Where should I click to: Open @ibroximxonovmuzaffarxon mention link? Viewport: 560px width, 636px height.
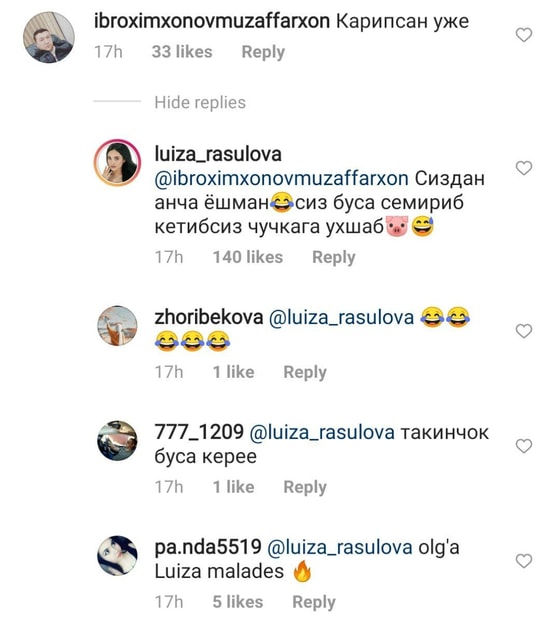point(281,179)
